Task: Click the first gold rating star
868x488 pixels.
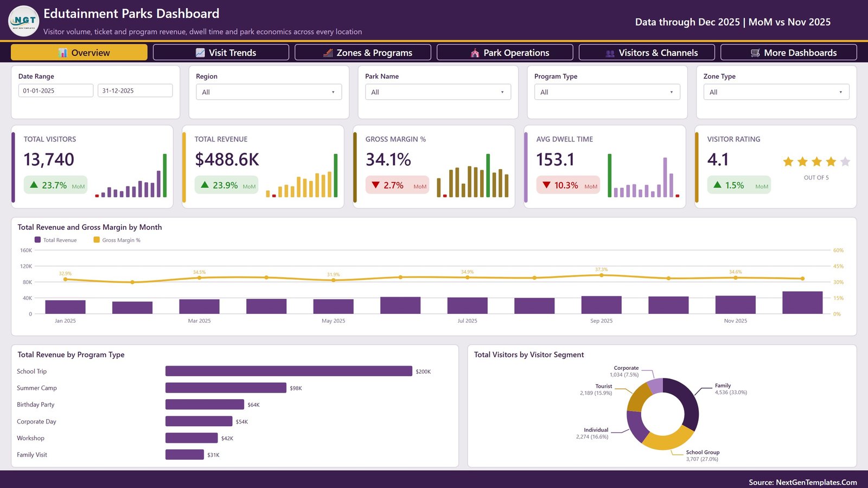Action: [x=788, y=162]
